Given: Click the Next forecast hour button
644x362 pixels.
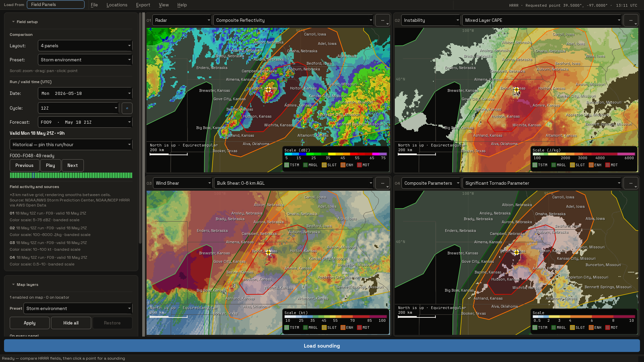Looking at the screenshot, I should click(72, 166).
